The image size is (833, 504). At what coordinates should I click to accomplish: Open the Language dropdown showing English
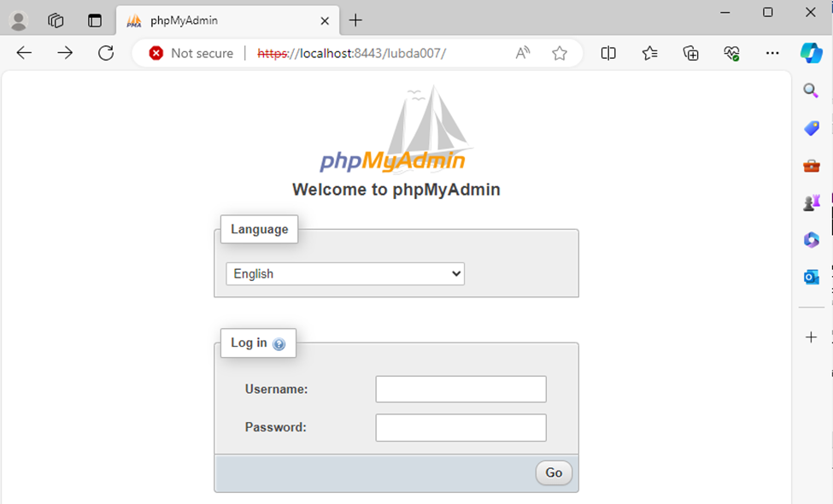(345, 273)
